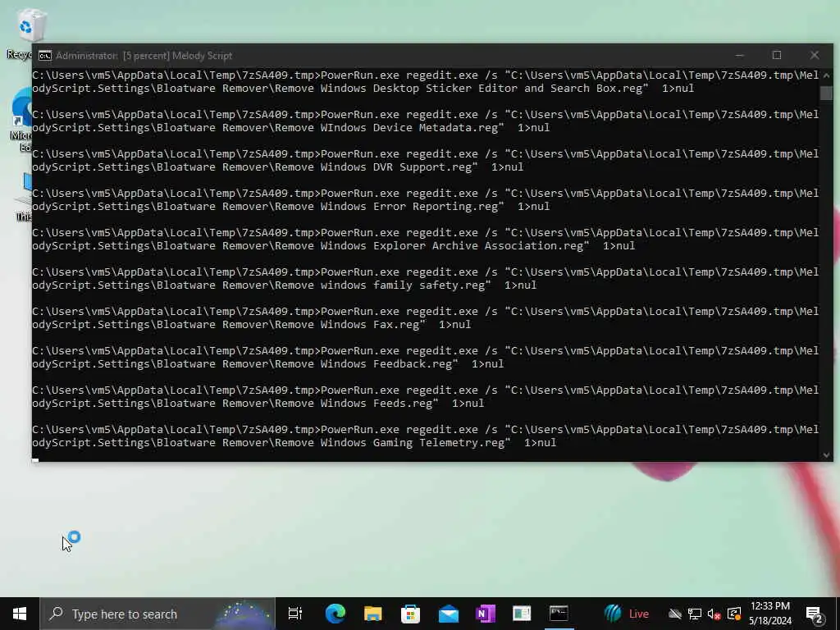The height and width of the screenshot is (630, 840).
Task: Open File Explorer from the taskbar
Action: point(373,614)
